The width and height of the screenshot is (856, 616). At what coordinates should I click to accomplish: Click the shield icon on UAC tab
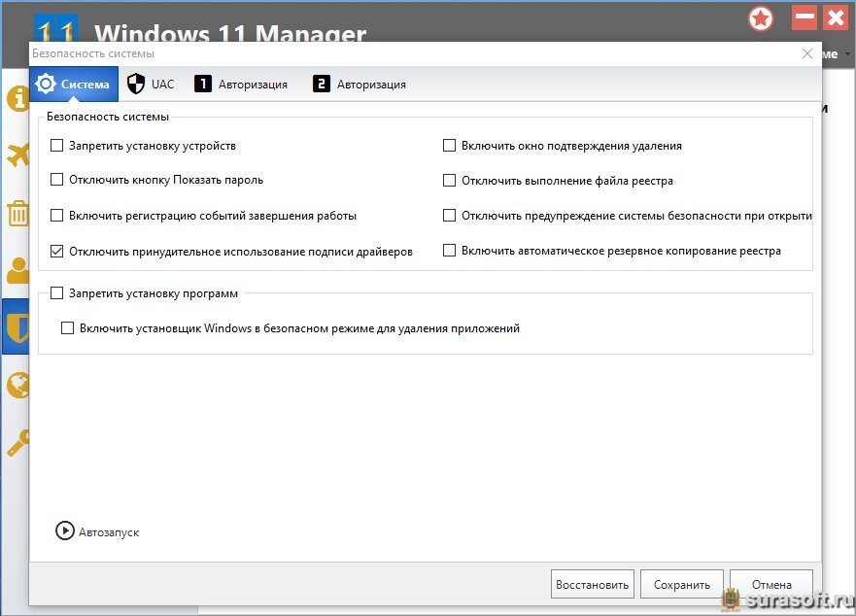[x=136, y=85]
